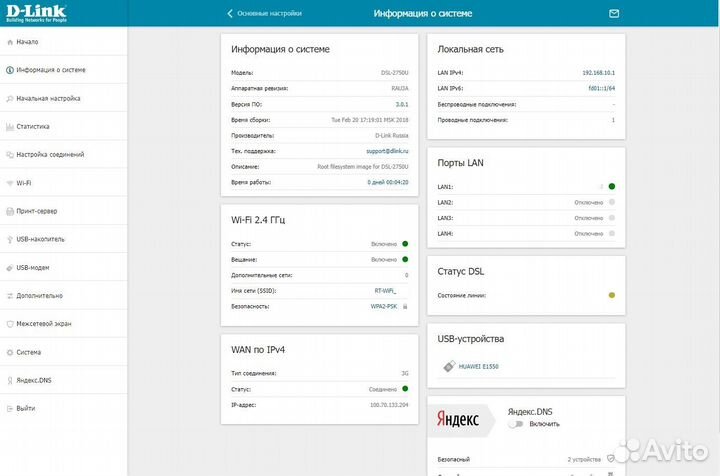Viewport: 720px width, 476px height.
Task: Open the mail notification icon in header
Action: [x=614, y=14]
